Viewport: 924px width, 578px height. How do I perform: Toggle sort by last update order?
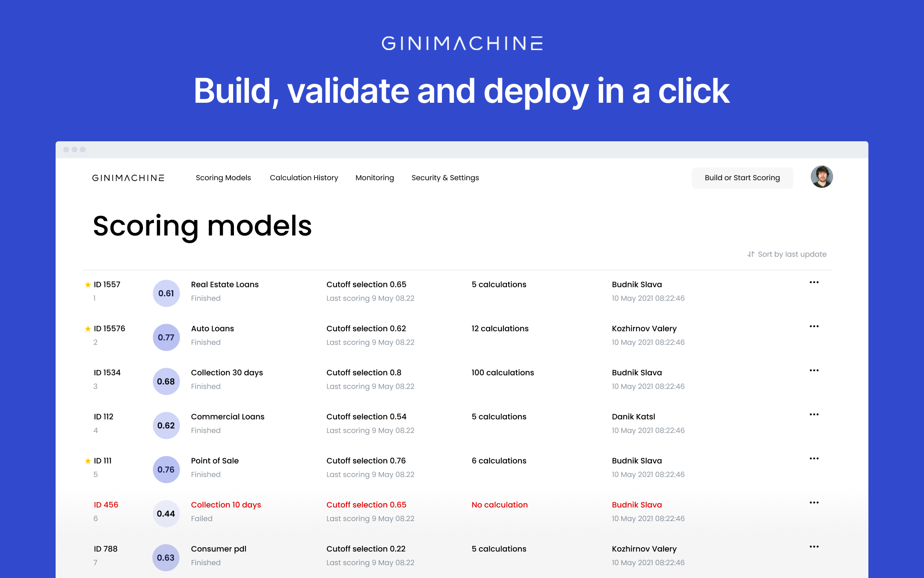tap(785, 254)
